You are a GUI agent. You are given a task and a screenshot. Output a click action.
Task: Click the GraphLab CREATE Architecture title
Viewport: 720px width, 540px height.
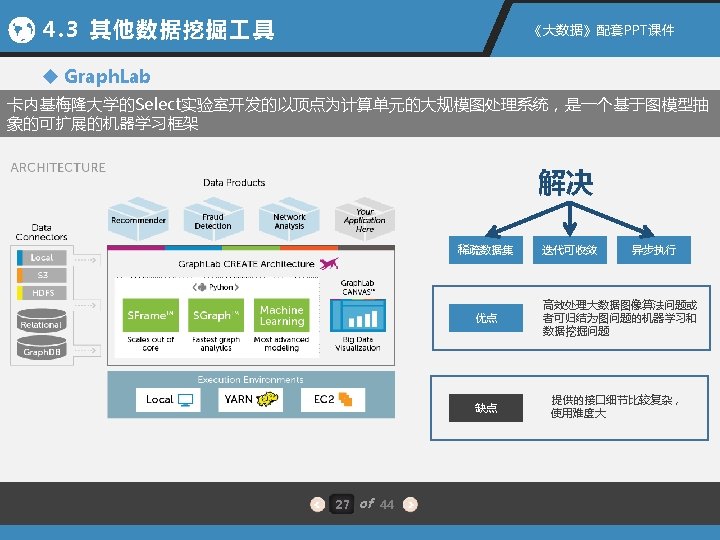tap(246, 264)
